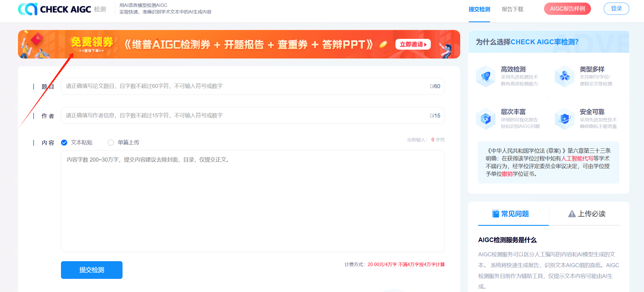The width and height of the screenshot is (644, 292).
Task: Select the 单篇上传 radio option
Action: tap(111, 142)
